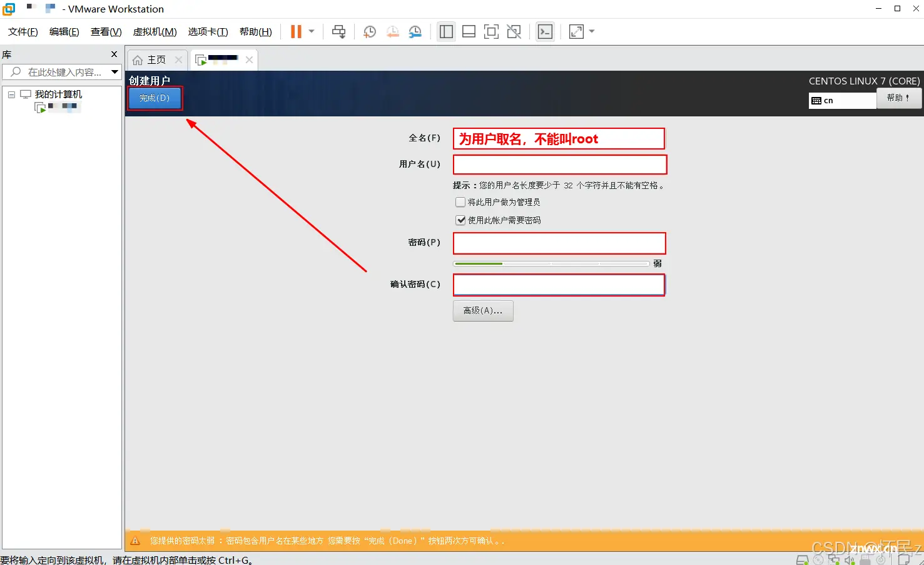Image resolution: width=924 pixels, height=565 pixels.
Task: Click the 完成(D) done button
Action: [155, 98]
